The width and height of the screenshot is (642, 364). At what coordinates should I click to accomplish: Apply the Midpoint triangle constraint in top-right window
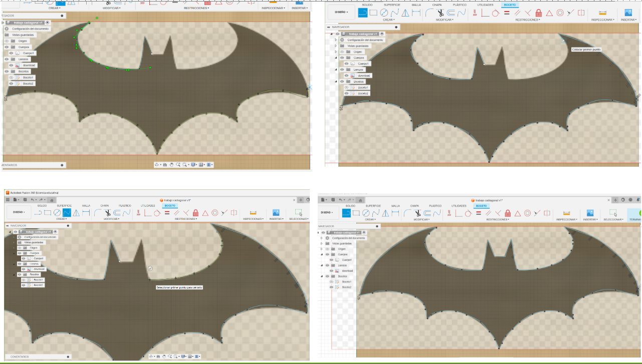(x=549, y=13)
